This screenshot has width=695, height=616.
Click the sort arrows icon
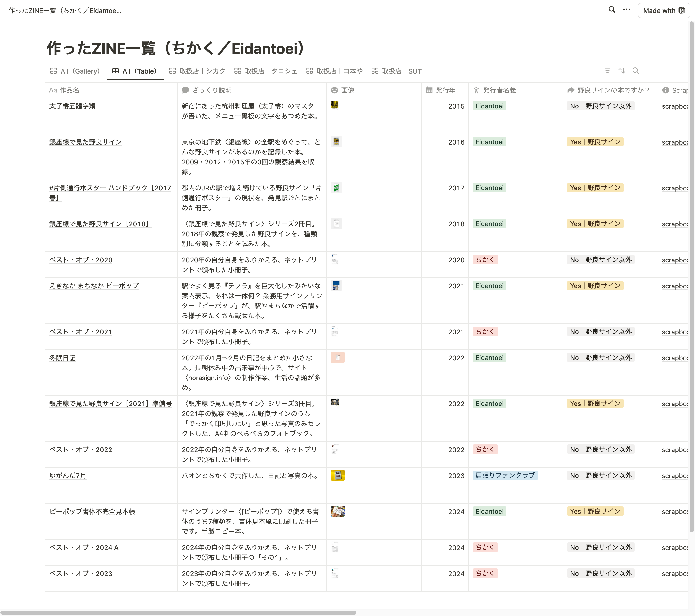pyautogui.click(x=622, y=71)
